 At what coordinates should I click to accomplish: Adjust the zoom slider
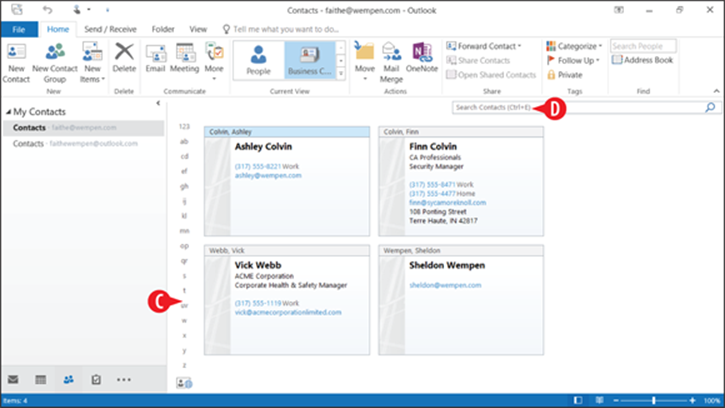coord(653,401)
